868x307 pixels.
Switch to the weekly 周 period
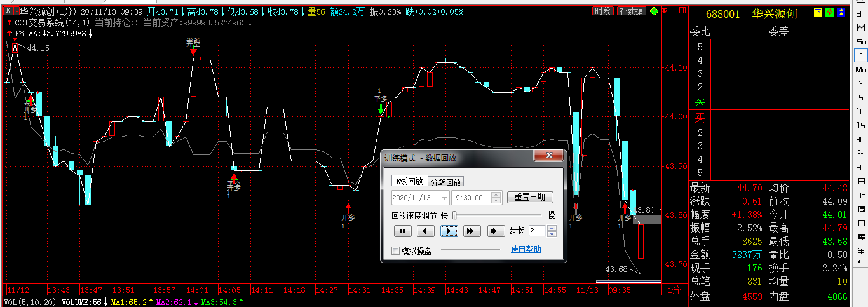point(861,209)
